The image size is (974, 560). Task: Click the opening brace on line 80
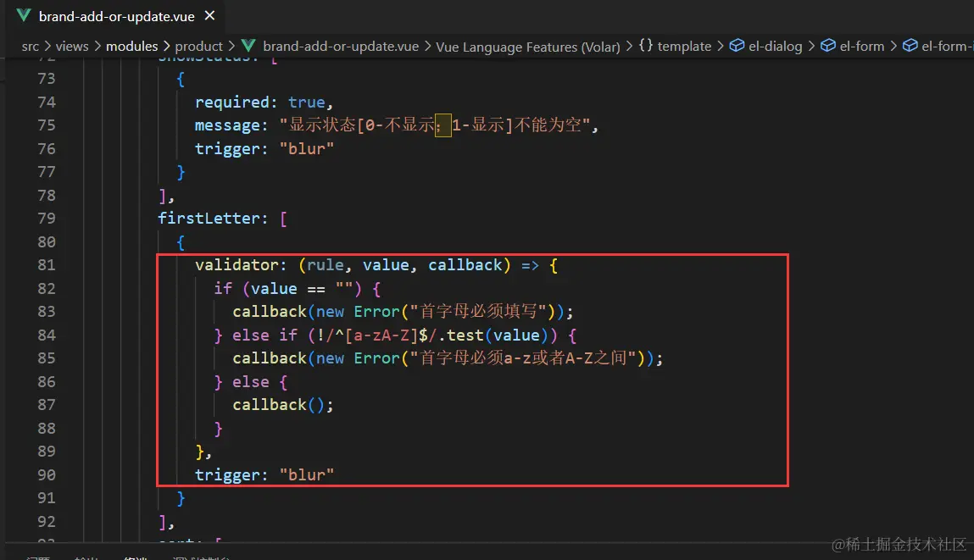point(181,242)
